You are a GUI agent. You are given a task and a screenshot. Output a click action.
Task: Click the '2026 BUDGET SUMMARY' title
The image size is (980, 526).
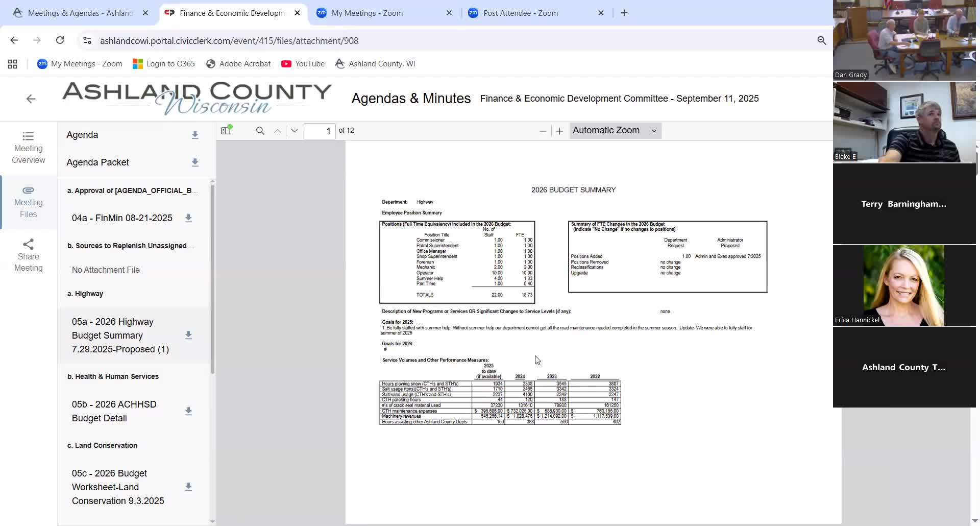pos(573,190)
